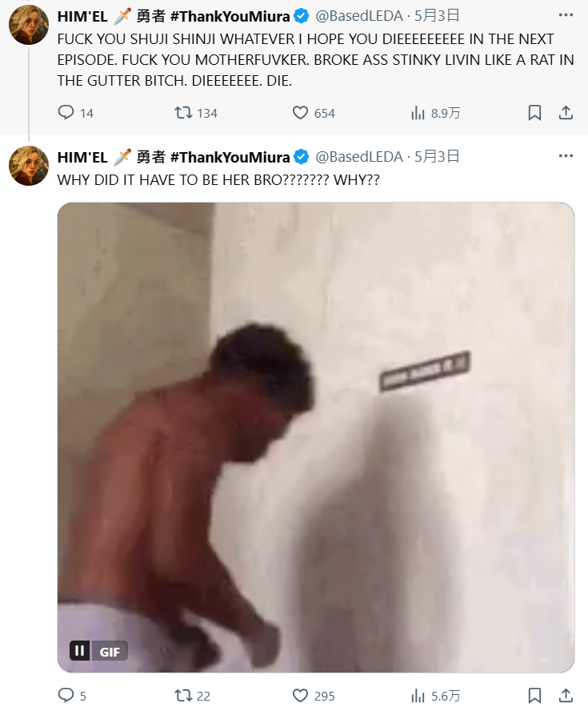View analytics of the first tweet
Viewport: 588px width, 711px height.
pyautogui.click(x=435, y=112)
